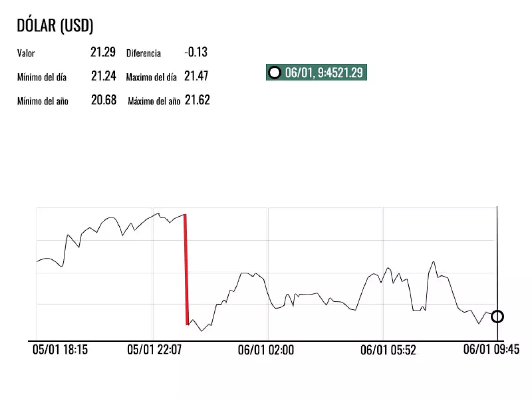Image resolution: width=532 pixels, height=399 pixels.
Task: Click the 05/01 18:15 axis label
Action: (60, 350)
